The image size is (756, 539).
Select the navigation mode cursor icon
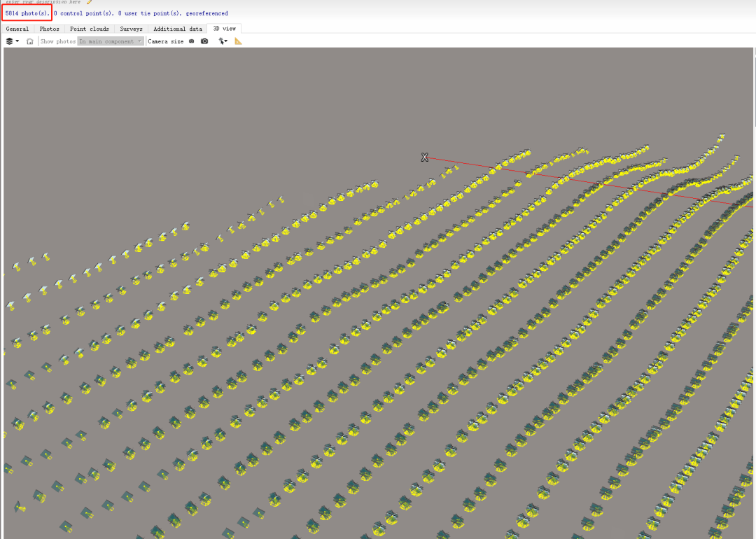pos(221,41)
